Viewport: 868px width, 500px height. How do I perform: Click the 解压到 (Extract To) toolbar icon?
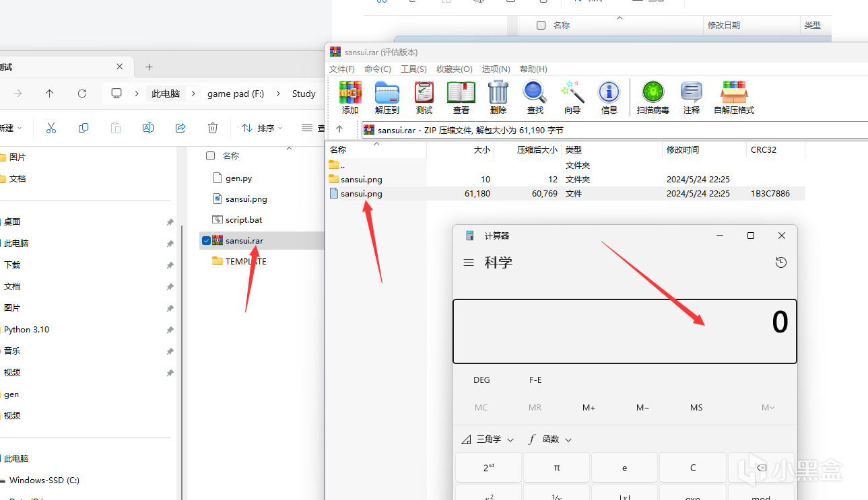pos(387,98)
